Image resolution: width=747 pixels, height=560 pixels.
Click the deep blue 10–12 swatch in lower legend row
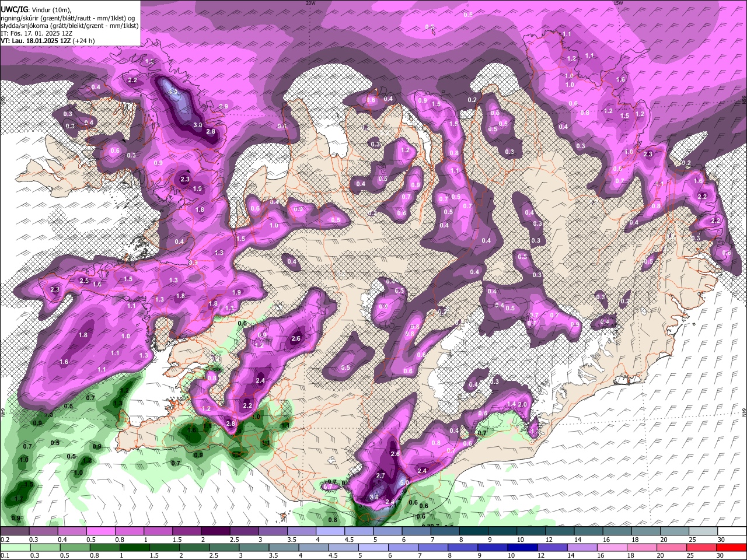click(523, 547)
